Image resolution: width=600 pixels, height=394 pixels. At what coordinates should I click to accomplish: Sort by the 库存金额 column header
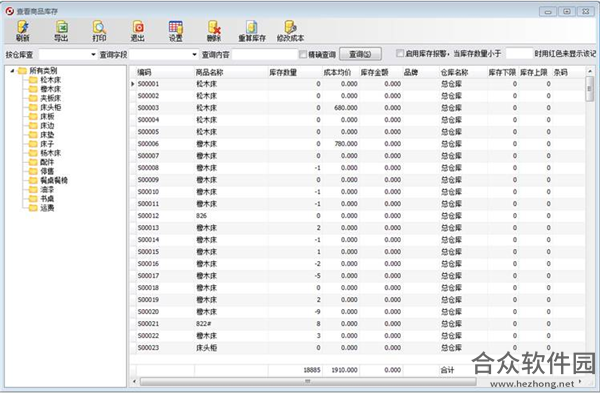381,72
